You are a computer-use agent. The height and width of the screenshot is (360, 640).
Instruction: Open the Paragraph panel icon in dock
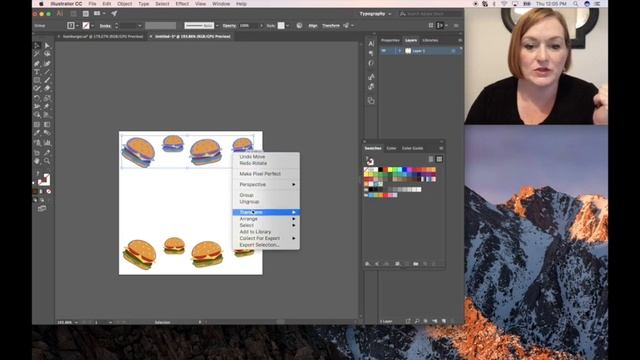point(371,53)
